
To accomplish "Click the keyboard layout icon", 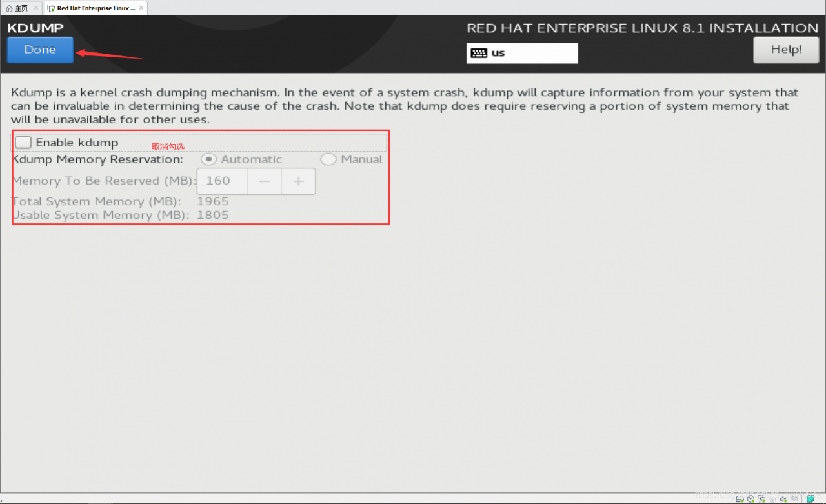I will (479, 53).
